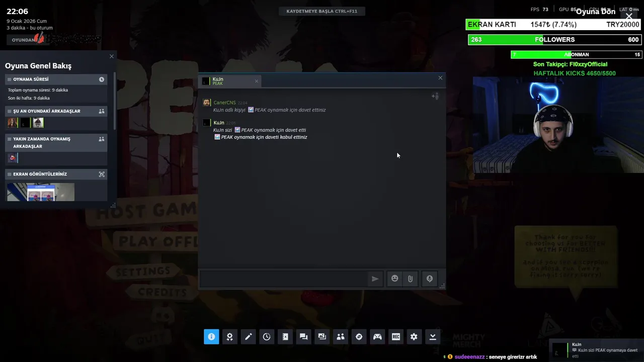Open the second dark friend avatar currently in game

coord(25,123)
